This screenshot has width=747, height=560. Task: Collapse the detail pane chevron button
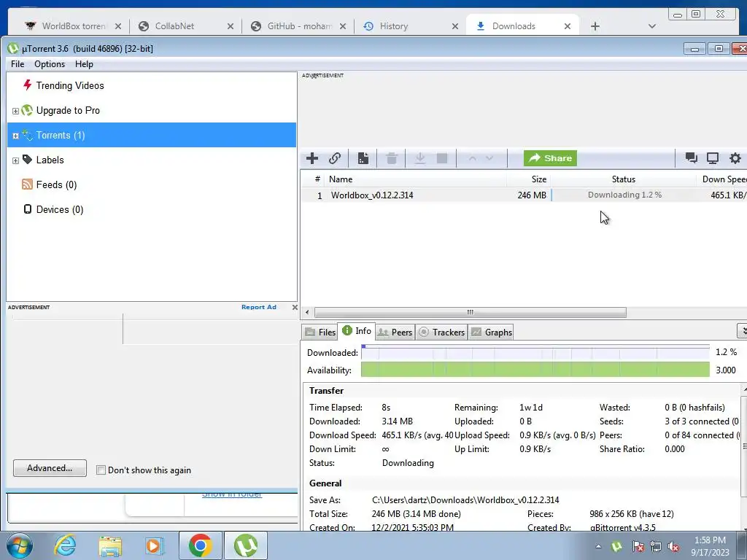click(742, 330)
